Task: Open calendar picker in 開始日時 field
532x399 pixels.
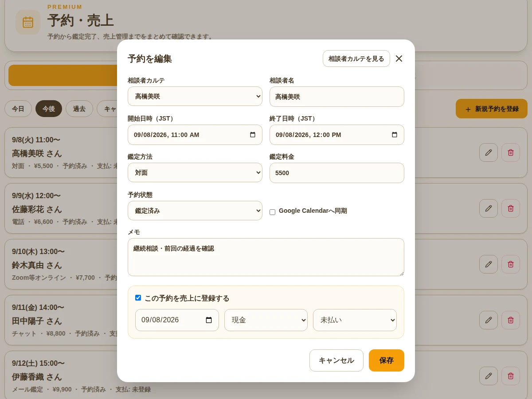Action: 253,135
